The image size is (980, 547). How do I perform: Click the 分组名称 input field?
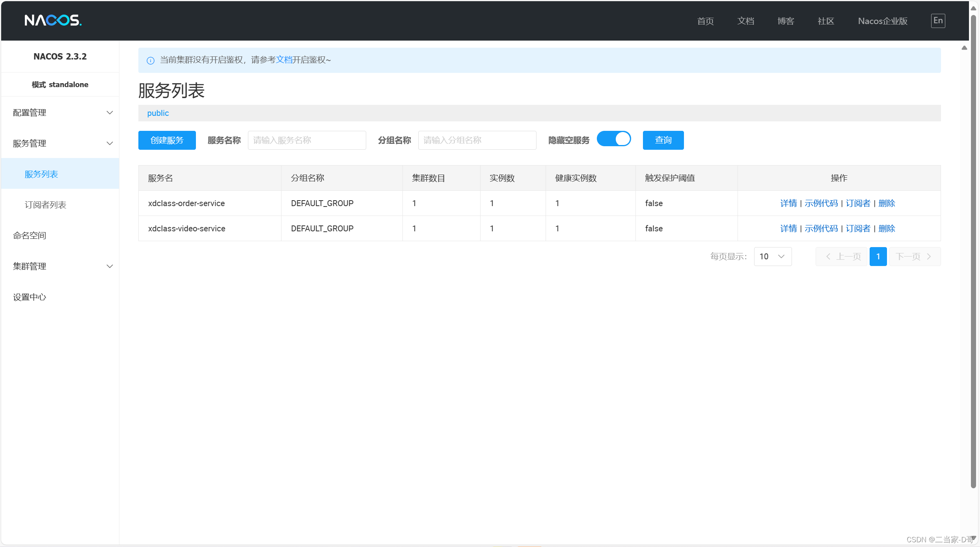[x=477, y=140]
